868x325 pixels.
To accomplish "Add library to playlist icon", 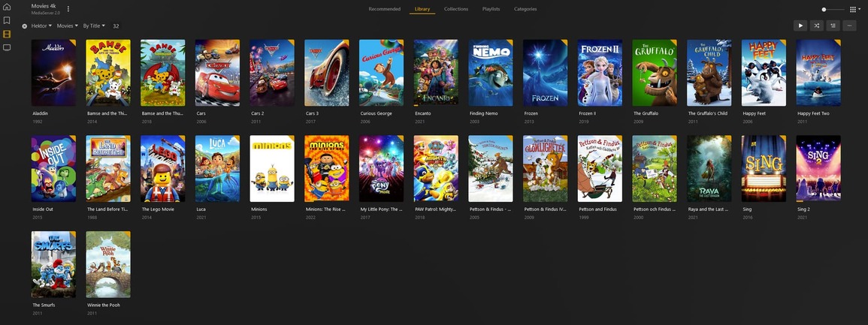I will [x=833, y=26].
